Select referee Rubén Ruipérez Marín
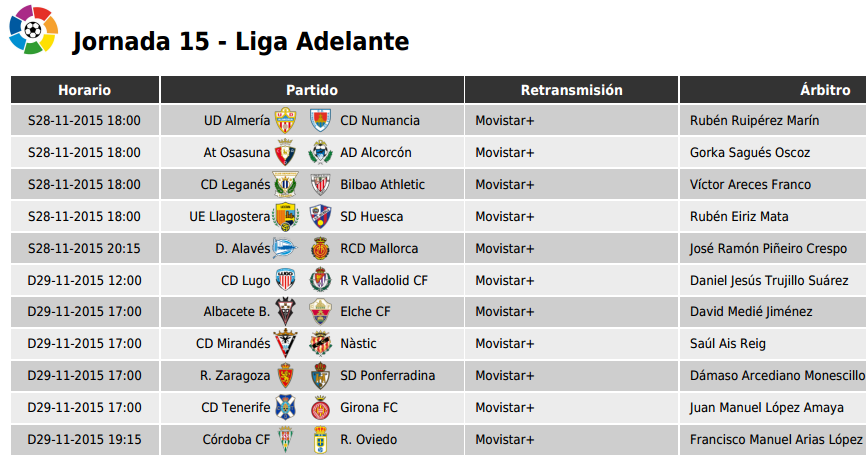Image resolution: width=866 pixels, height=456 pixels. tap(754, 120)
